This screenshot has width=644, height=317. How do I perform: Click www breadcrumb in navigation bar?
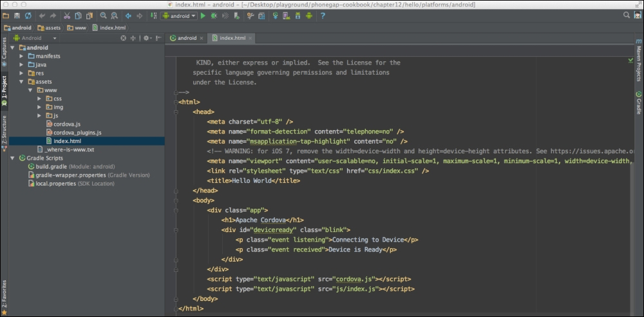[77, 28]
